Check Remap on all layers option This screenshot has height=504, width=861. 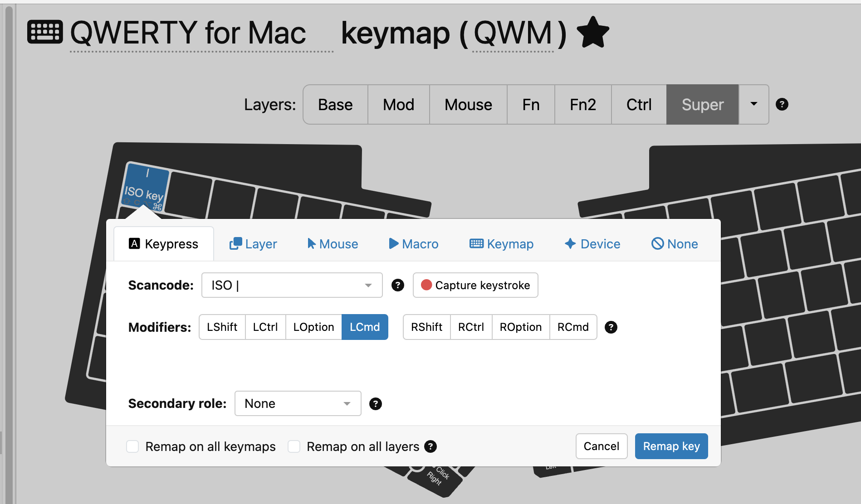click(294, 446)
